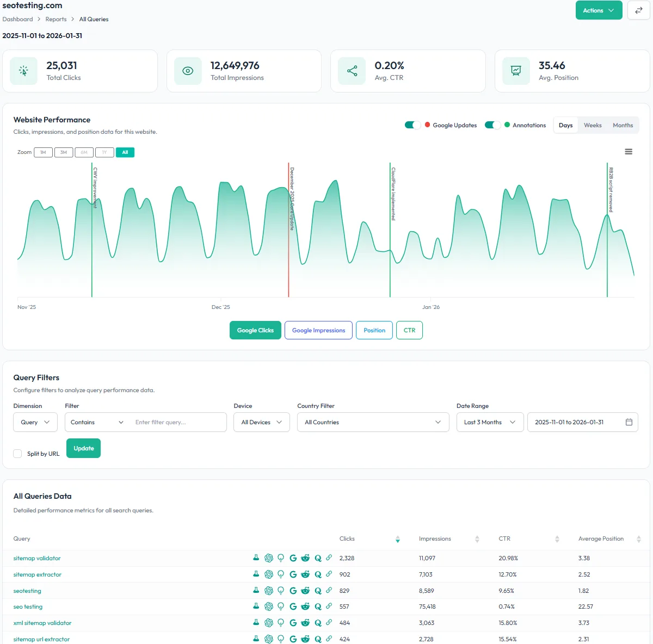This screenshot has height=644, width=653.
Task: Click the Reddit icon next to "seo testing"
Action: (x=306, y=606)
